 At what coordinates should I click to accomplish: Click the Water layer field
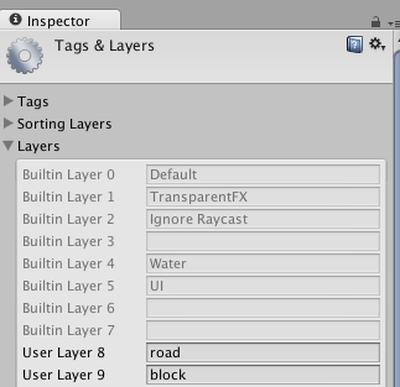coord(263,263)
